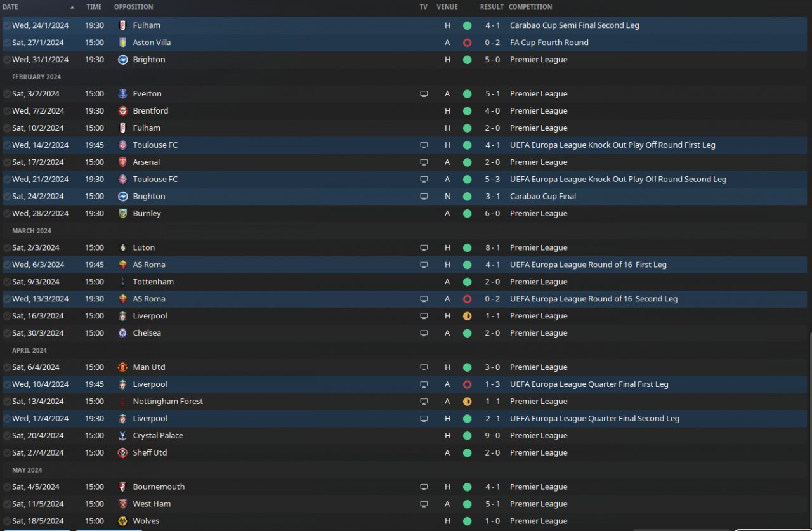This screenshot has width=812, height=531.
Task: Click the Man Utd club badge
Action: (122, 367)
